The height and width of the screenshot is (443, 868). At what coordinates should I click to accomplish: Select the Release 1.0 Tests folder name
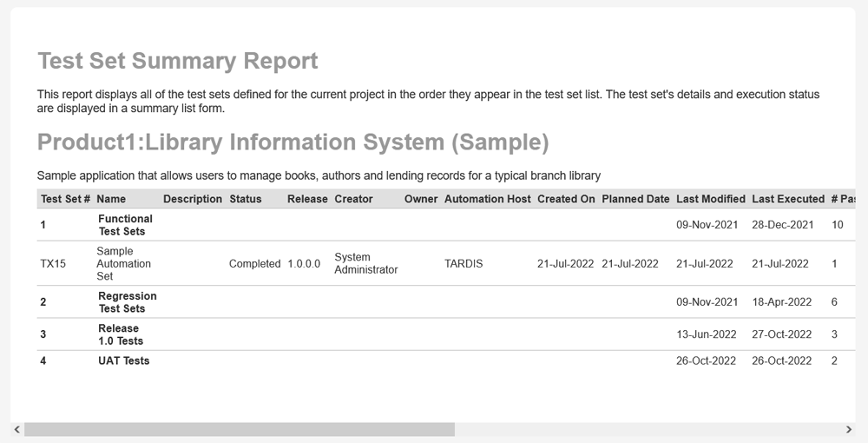[x=120, y=334]
